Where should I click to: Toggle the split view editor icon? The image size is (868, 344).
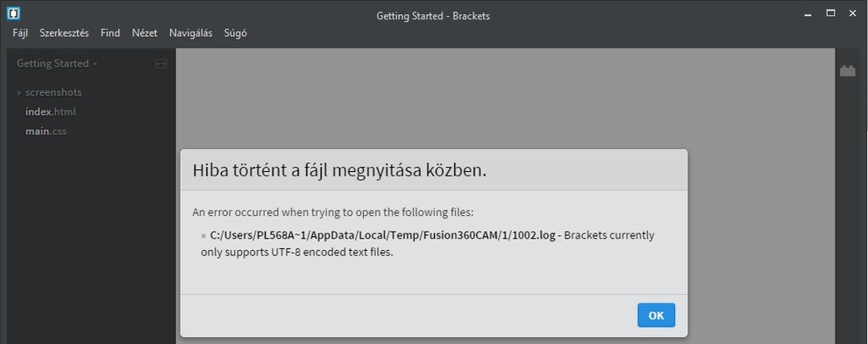pos(161,64)
